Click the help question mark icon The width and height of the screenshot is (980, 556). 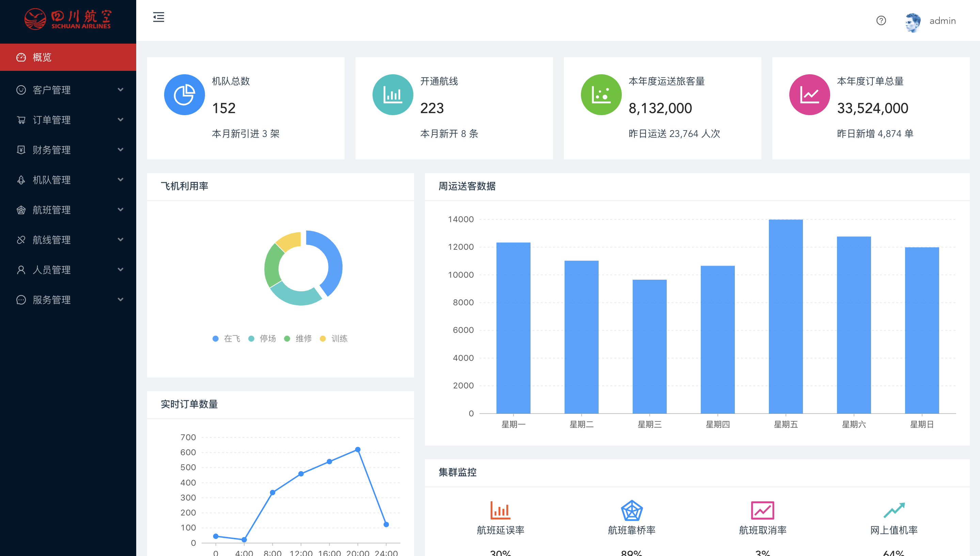881,21
